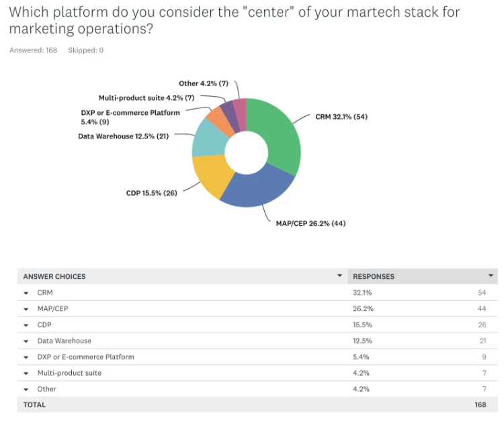Click the MAP/CEP 26.2% (44) chart label
Screen dimensions: 504x424
[x=310, y=223]
